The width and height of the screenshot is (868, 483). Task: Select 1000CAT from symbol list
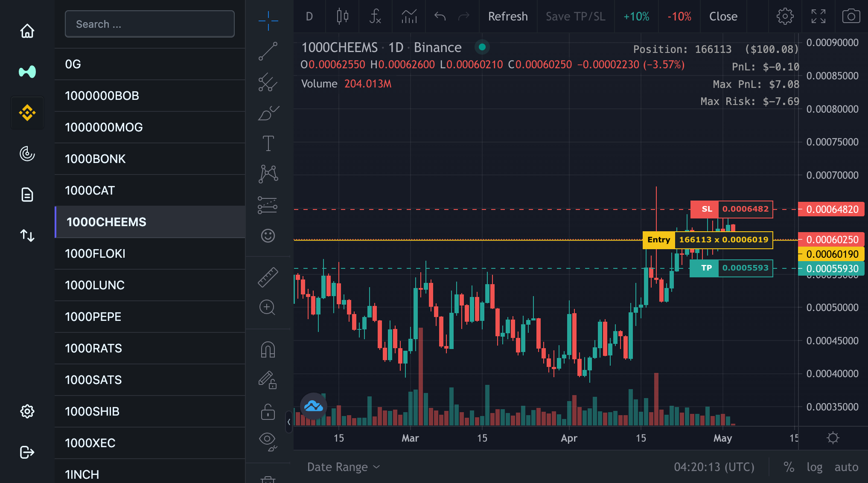point(150,190)
